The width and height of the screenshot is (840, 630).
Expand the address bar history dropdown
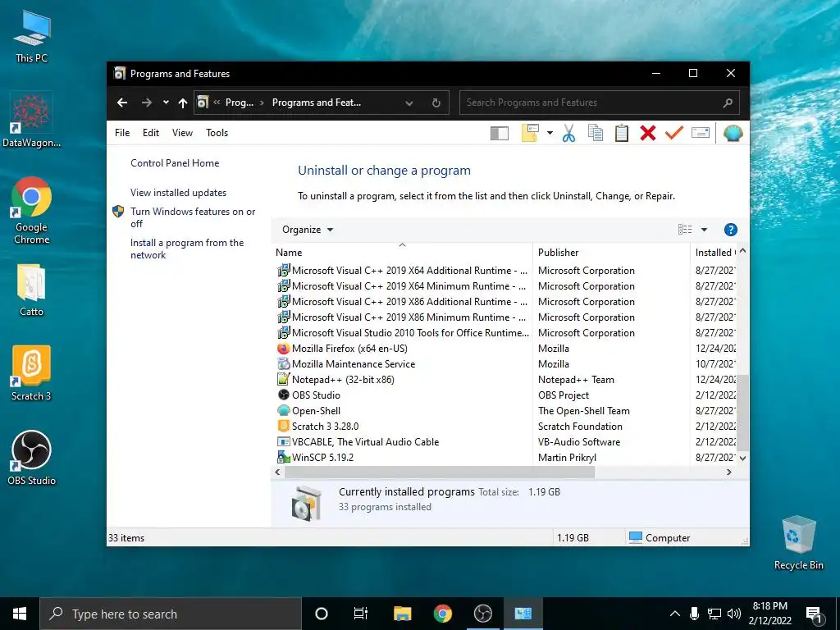[409, 103]
